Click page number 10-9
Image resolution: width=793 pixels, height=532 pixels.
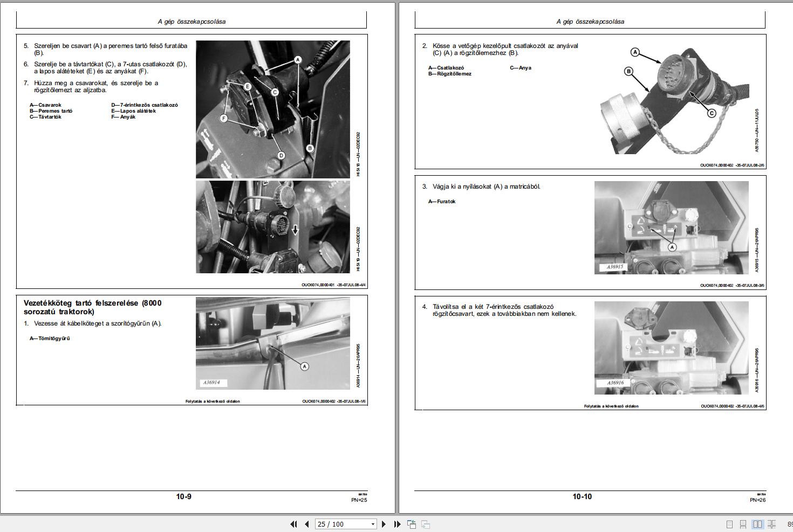(183, 496)
